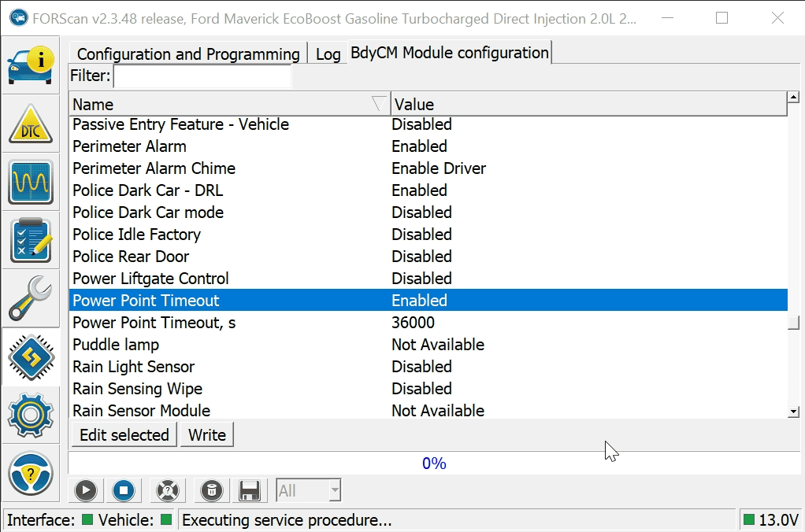Open the vehicle information panel

coord(31,65)
